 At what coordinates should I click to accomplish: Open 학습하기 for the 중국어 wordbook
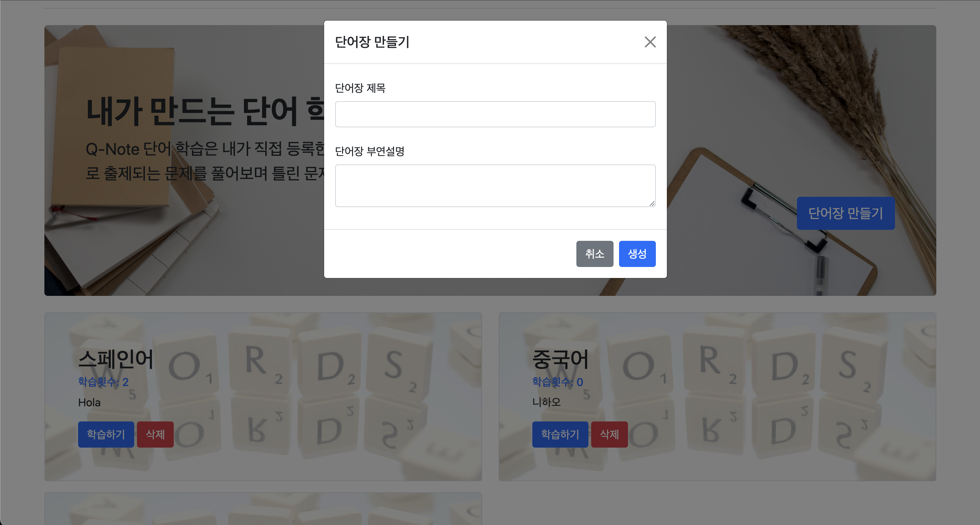[560, 434]
